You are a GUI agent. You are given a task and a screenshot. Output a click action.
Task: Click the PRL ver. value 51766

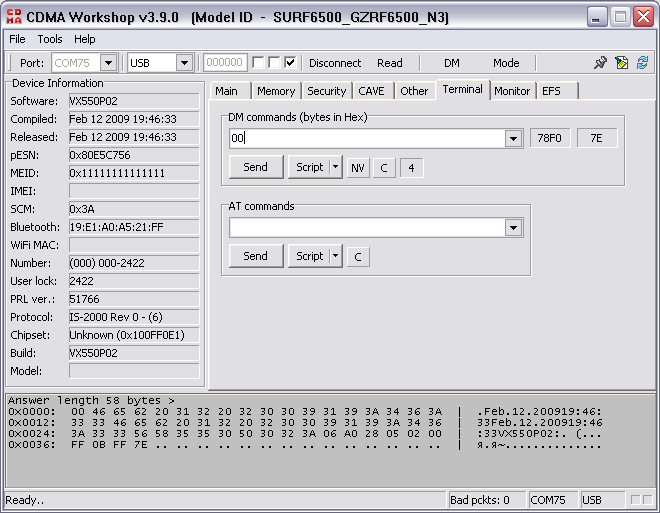coord(134,299)
